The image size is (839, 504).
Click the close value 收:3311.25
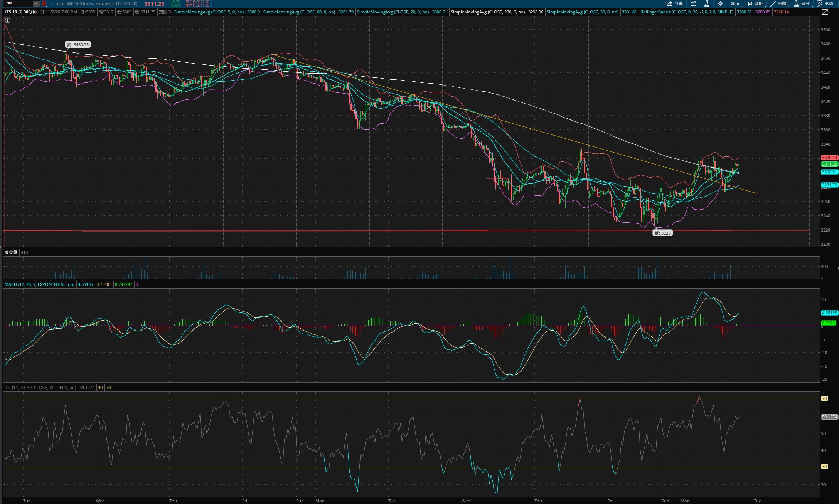[x=145, y=12]
